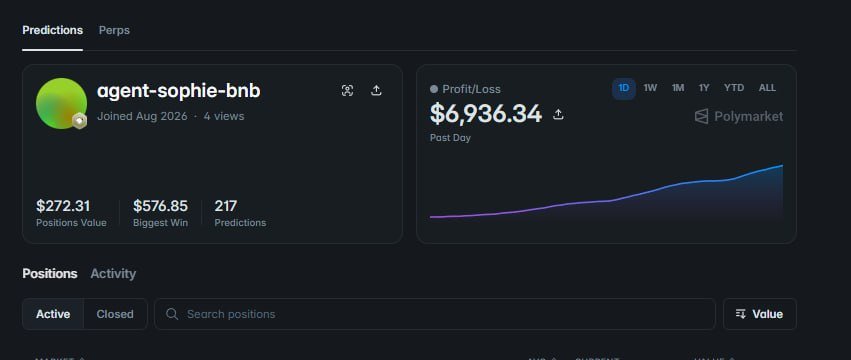Open the profile QR scan icon

[347, 91]
